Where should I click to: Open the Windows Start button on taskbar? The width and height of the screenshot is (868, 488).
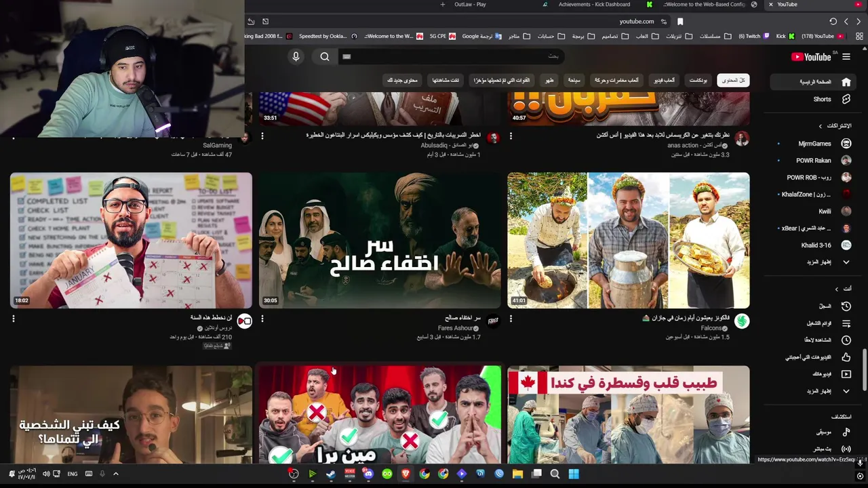pos(574,474)
